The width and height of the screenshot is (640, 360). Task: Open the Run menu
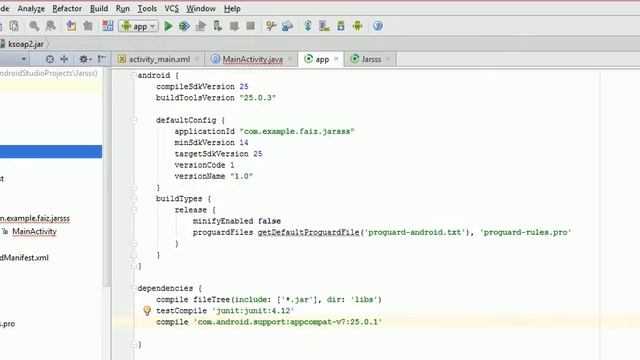click(x=122, y=9)
